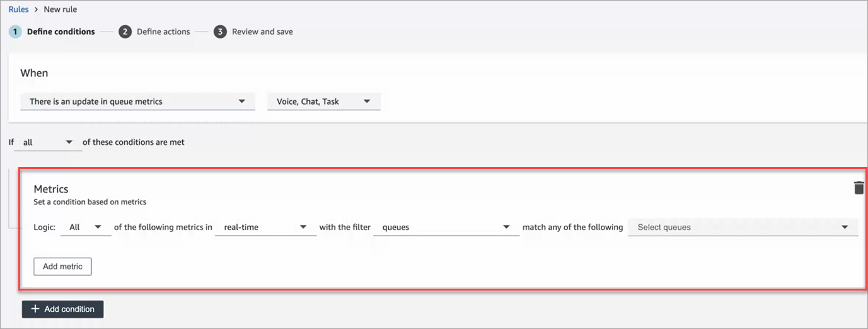
Task: Select step 1 Define conditions circle
Action: pos(15,32)
